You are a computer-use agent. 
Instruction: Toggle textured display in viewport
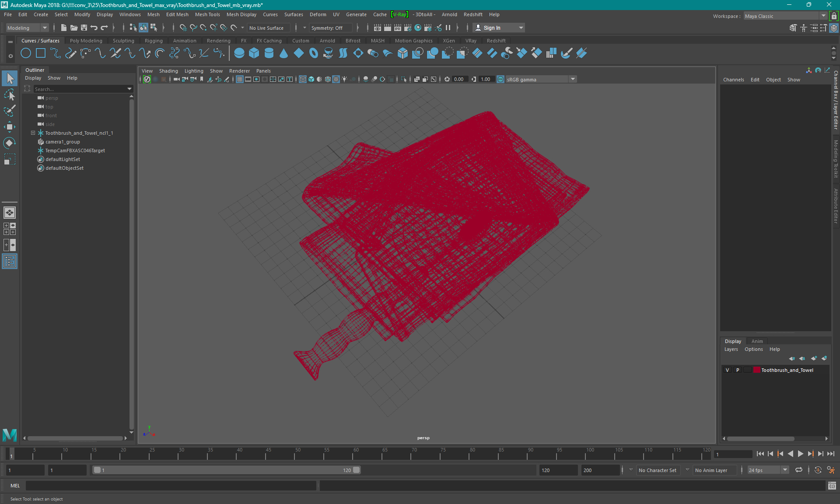[336, 79]
